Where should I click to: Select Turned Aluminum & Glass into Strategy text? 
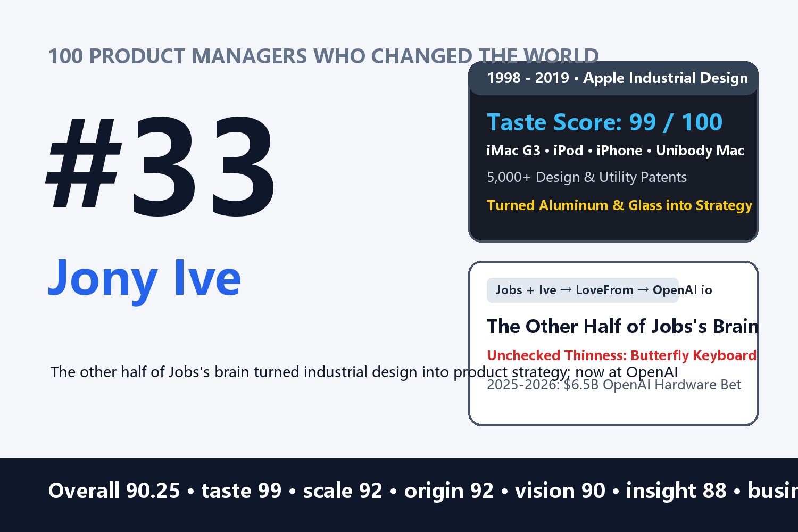tap(619, 205)
